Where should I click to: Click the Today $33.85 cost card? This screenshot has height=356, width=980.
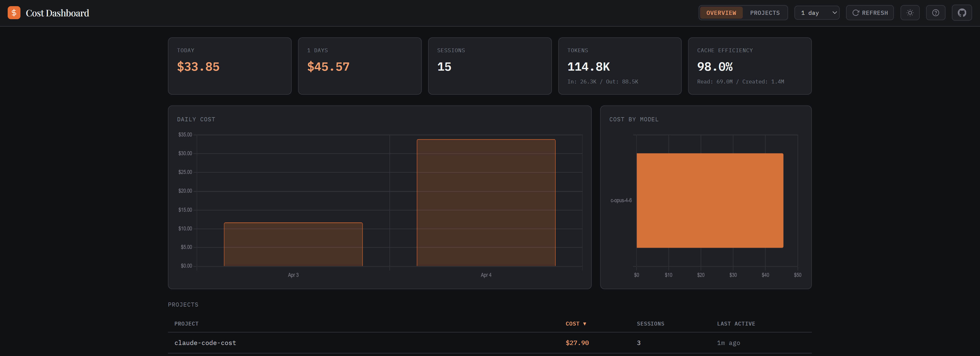point(229,66)
